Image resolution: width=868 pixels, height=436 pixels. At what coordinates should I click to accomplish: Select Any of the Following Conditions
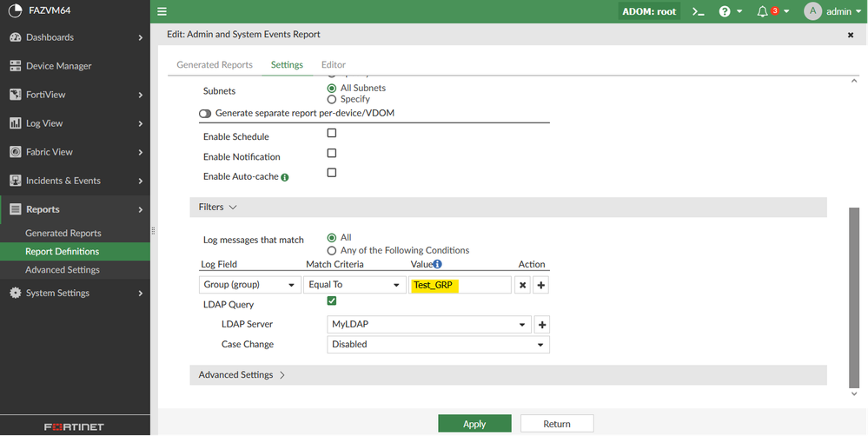point(331,250)
